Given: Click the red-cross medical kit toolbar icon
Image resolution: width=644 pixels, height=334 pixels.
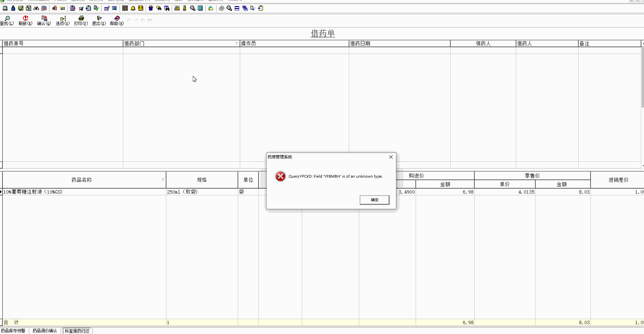Looking at the screenshot, I should [5, 8].
